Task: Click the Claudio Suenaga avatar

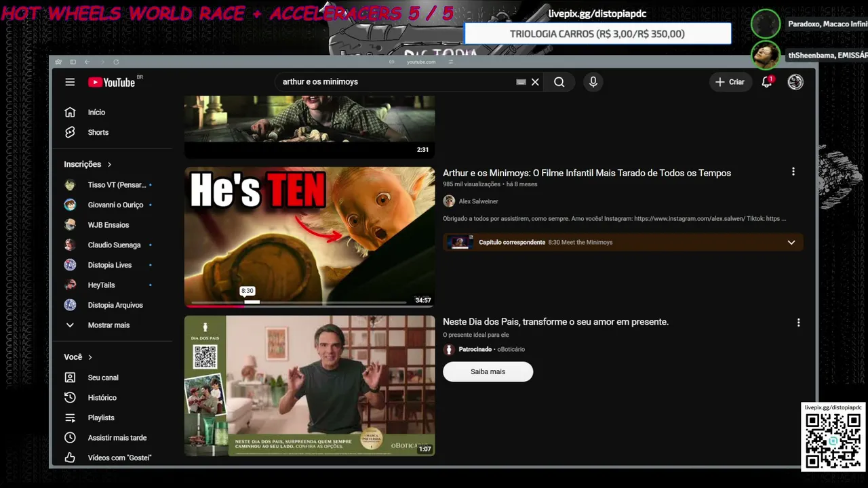Action: [70, 245]
